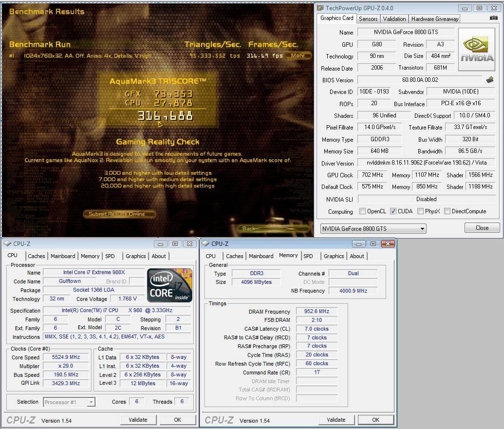
Task: Open Graphics tab in right CPU-Z
Action: pyautogui.click(x=334, y=256)
